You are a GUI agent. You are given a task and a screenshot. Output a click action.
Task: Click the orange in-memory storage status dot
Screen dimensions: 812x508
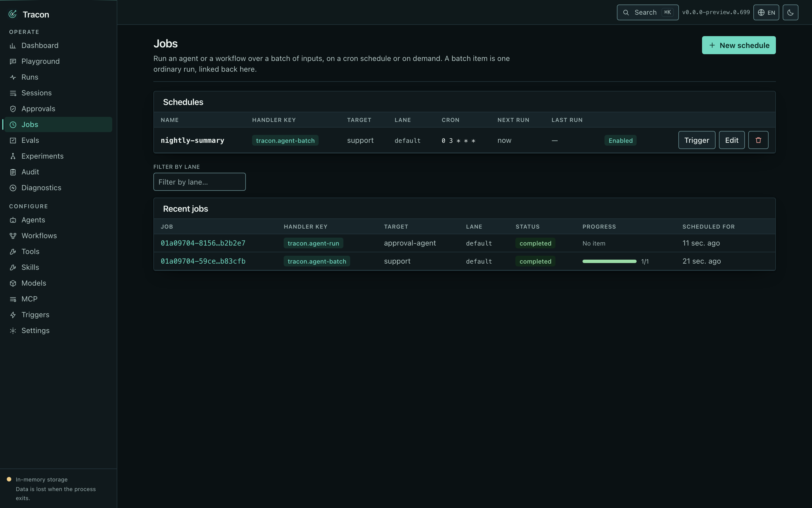click(x=9, y=479)
